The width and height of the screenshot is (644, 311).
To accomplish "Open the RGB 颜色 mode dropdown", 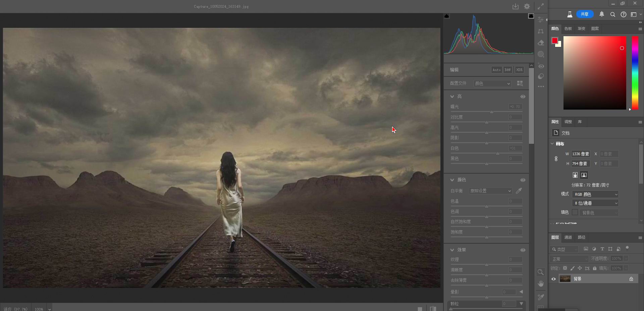I will (595, 194).
